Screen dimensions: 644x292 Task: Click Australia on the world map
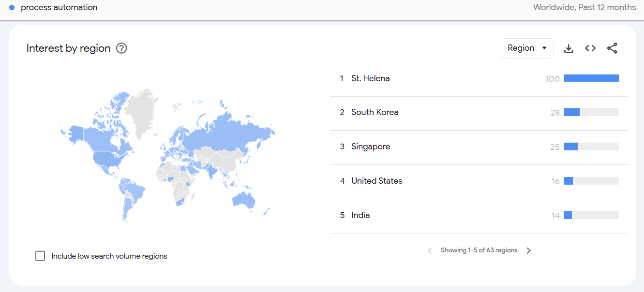point(242,200)
